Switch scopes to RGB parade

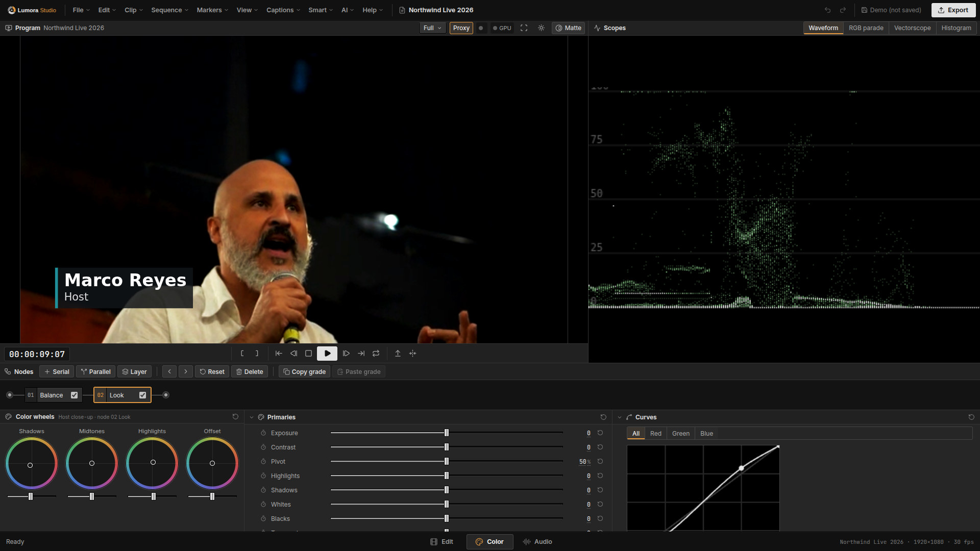(866, 28)
